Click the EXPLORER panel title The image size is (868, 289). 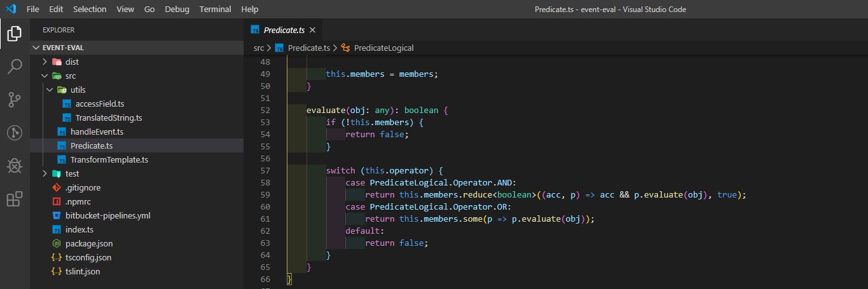[59, 30]
